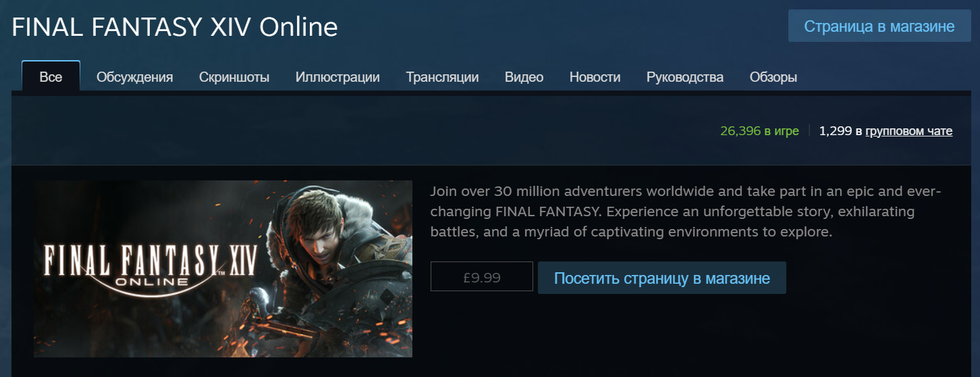Select the Все tab
Screen dimensions: 980x377
[51, 76]
